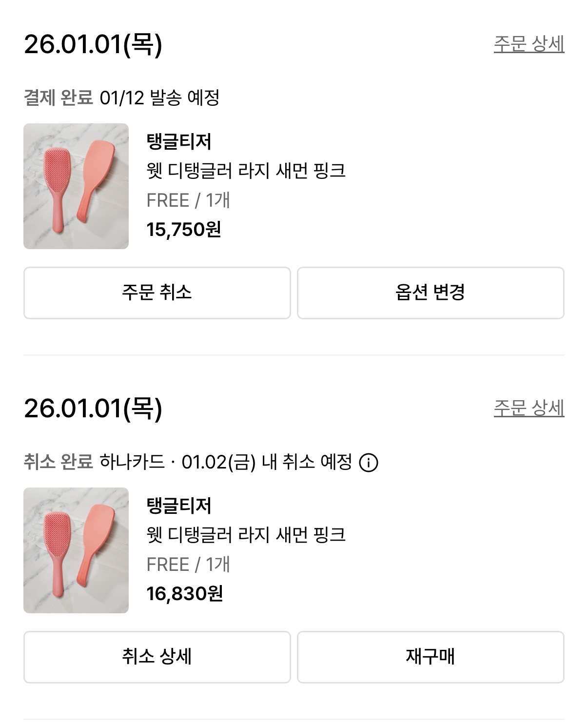Select 탱글티저 brand name in the paid order
The image size is (588, 722).
[x=179, y=142]
